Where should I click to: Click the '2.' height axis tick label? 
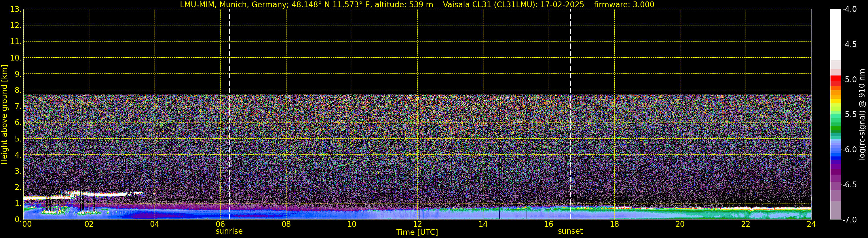coord(18,187)
